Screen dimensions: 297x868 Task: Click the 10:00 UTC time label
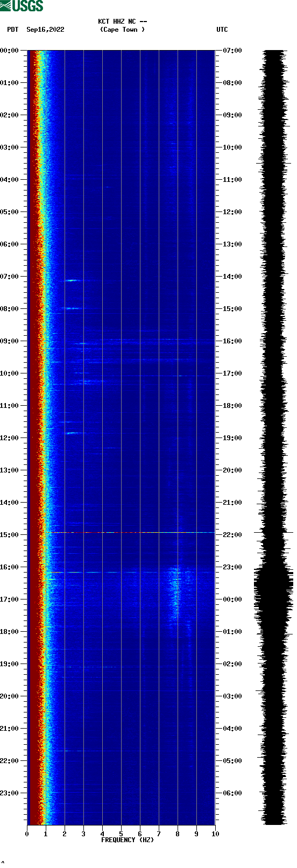coord(232,147)
